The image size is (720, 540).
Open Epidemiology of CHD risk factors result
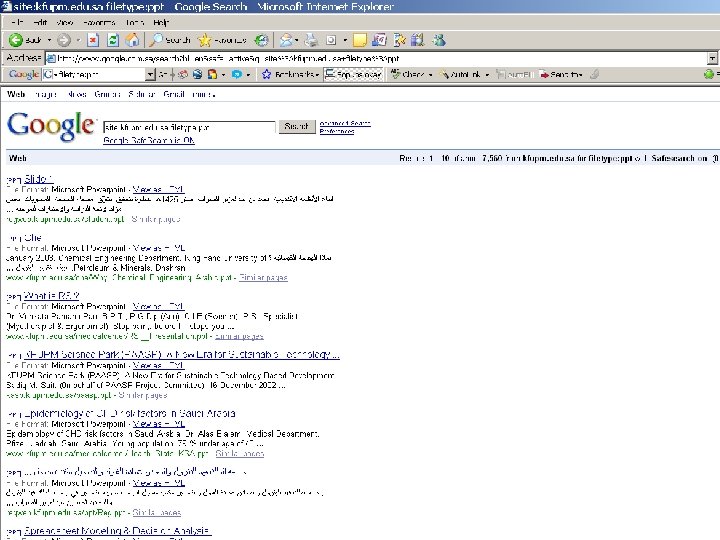coord(129,413)
